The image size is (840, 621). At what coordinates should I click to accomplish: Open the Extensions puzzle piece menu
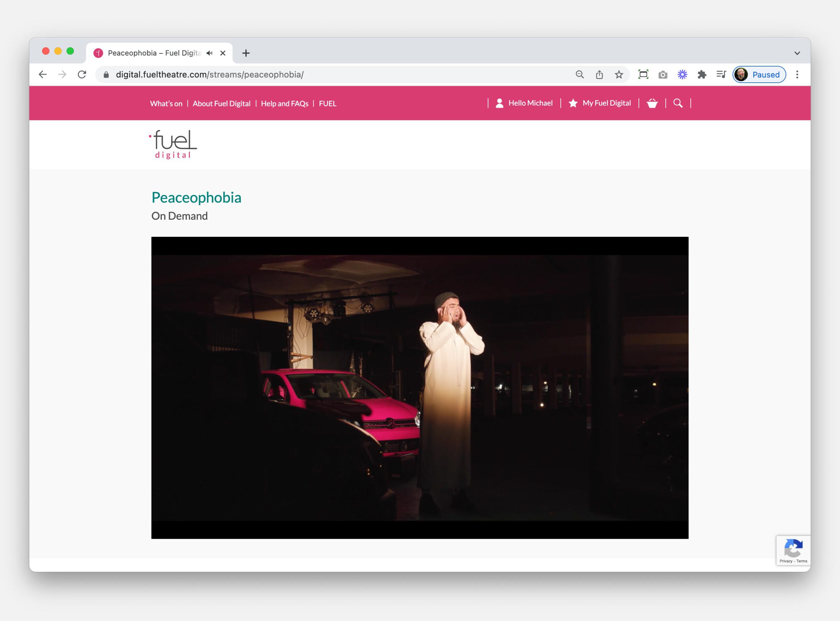point(702,74)
